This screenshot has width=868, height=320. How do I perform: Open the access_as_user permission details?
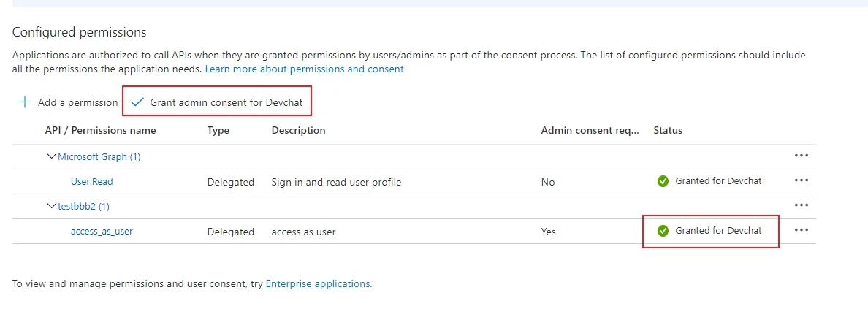102,232
